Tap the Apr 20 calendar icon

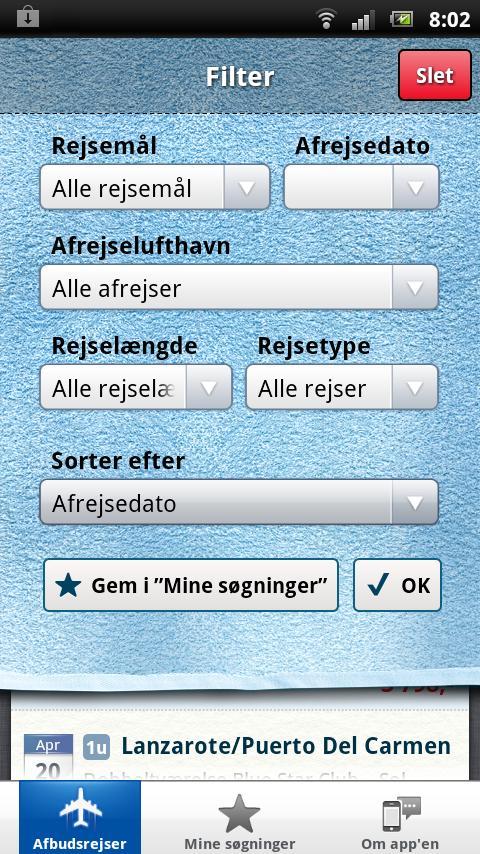(48, 758)
